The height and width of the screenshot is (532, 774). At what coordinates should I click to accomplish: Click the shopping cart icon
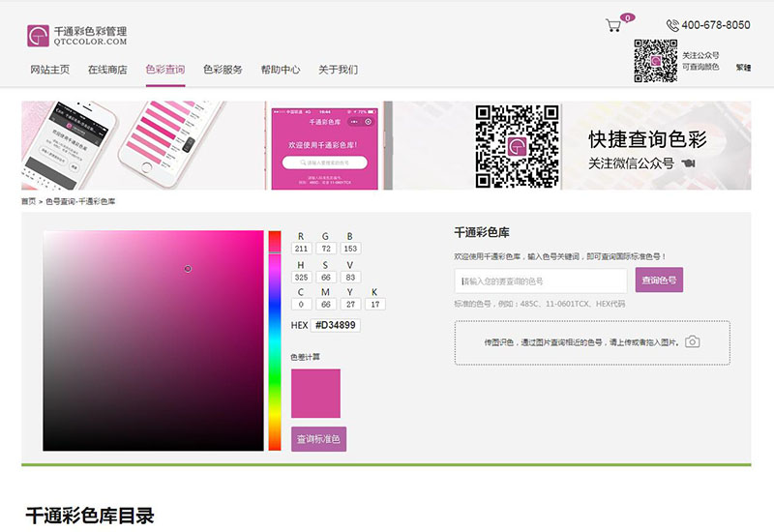point(613,25)
